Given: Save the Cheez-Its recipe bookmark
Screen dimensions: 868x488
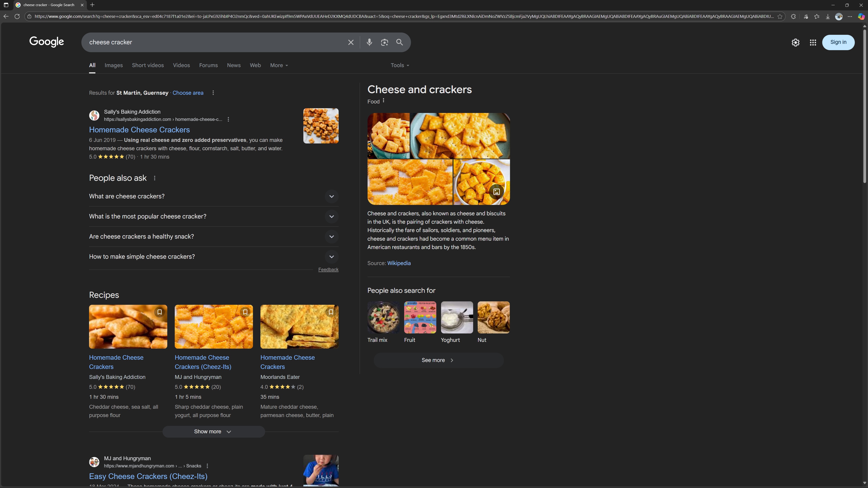Looking at the screenshot, I should tap(245, 312).
